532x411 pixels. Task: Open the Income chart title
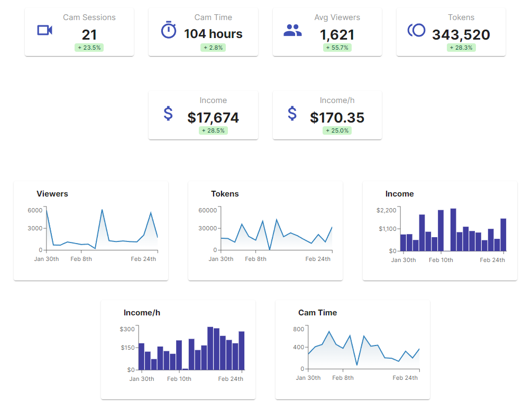pyautogui.click(x=400, y=194)
